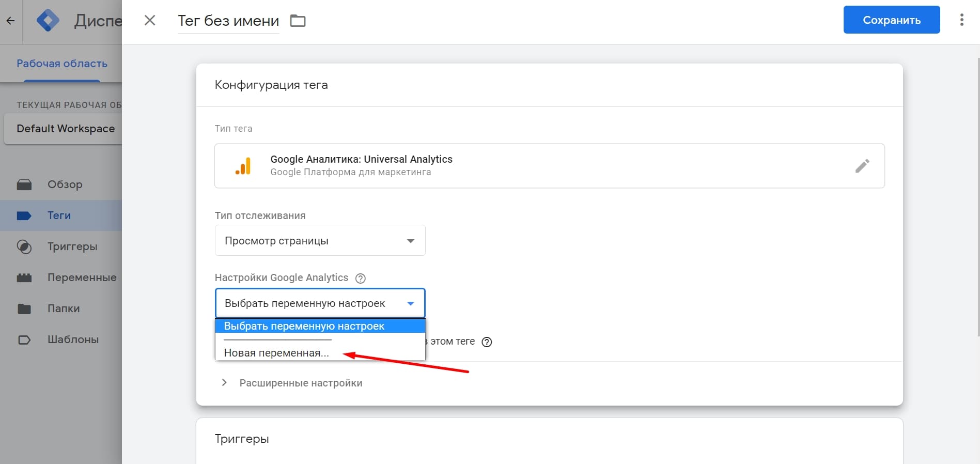The width and height of the screenshot is (980, 464).
Task: Click the 'Настройки Google Analytics' label
Action: coord(282,277)
